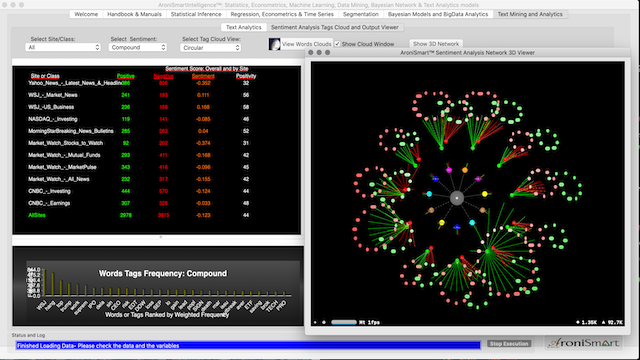Select the purple node in the 3D network
This screenshot has height=360, width=640.
pos(478,179)
